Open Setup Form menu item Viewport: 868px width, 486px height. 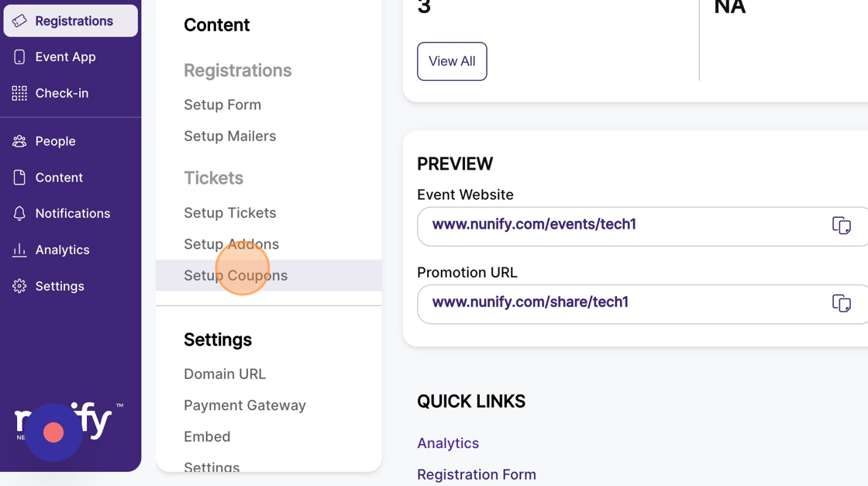point(222,105)
